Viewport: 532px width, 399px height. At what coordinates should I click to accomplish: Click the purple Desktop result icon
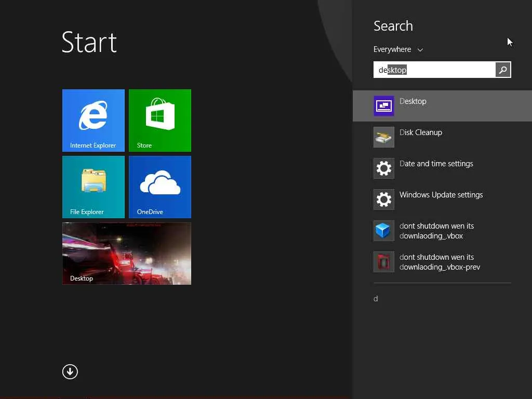[x=384, y=106]
